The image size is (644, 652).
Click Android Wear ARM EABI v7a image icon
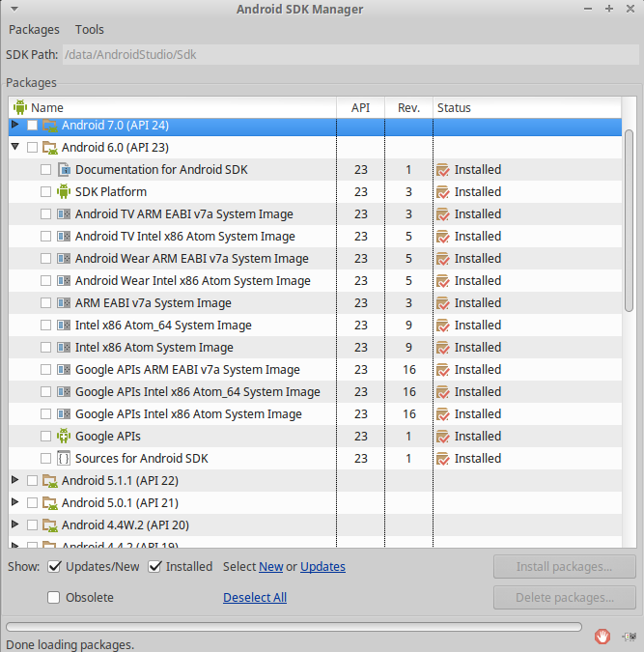pyautogui.click(x=64, y=259)
